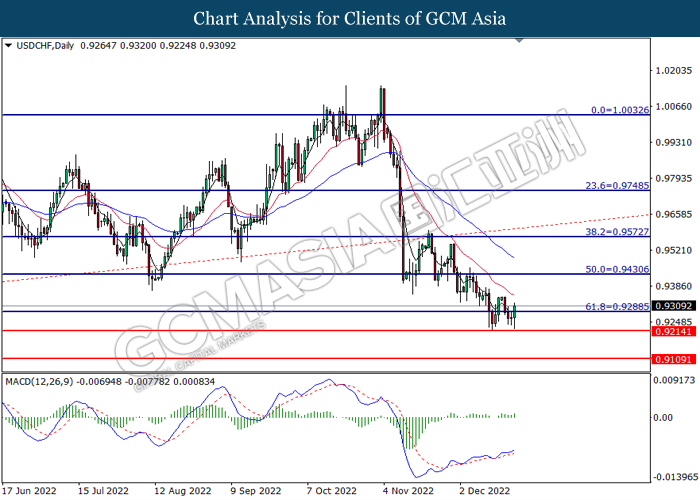This screenshot has width=700, height=500.
Task: Select the 'Chart Analysis for Clients of GCM Asia' title
Action: tap(350, 18)
